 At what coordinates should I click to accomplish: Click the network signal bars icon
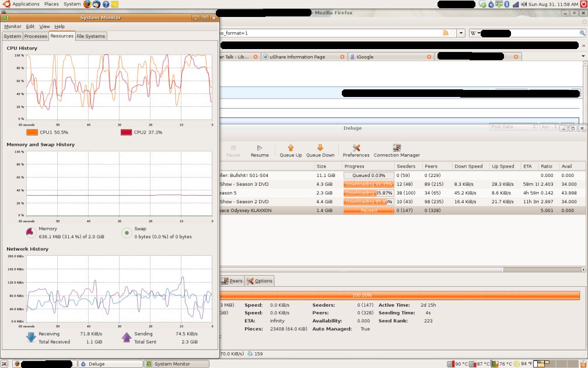(516, 5)
